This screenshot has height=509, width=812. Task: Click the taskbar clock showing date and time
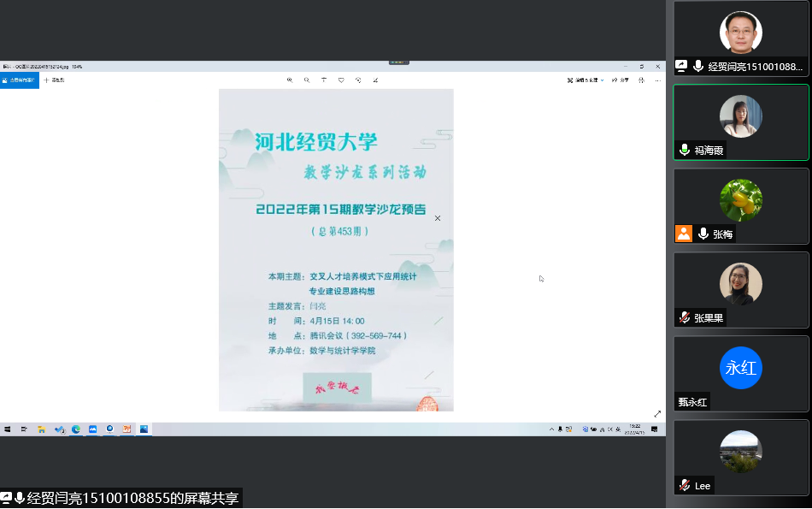[634, 429]
